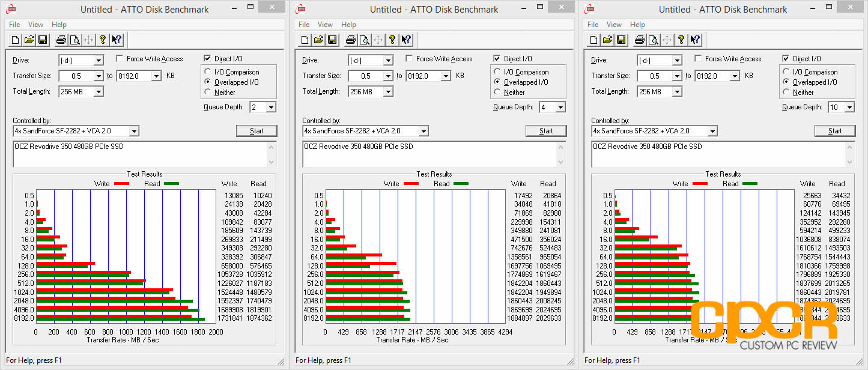Open Controlled by dropdown in Queue Depth 10 window

[x=654, y=131]
